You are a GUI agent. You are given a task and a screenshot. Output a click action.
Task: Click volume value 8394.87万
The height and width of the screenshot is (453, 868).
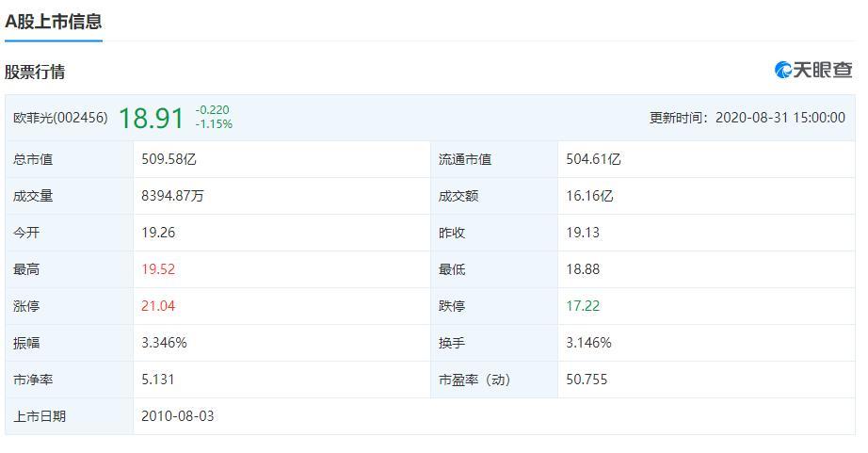pos(172,196)
